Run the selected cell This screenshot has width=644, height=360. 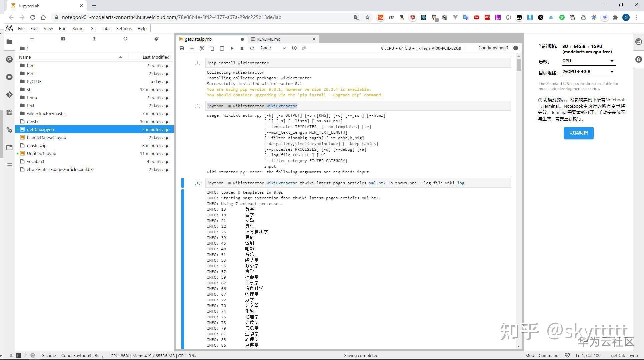click(x=232, y=48)
